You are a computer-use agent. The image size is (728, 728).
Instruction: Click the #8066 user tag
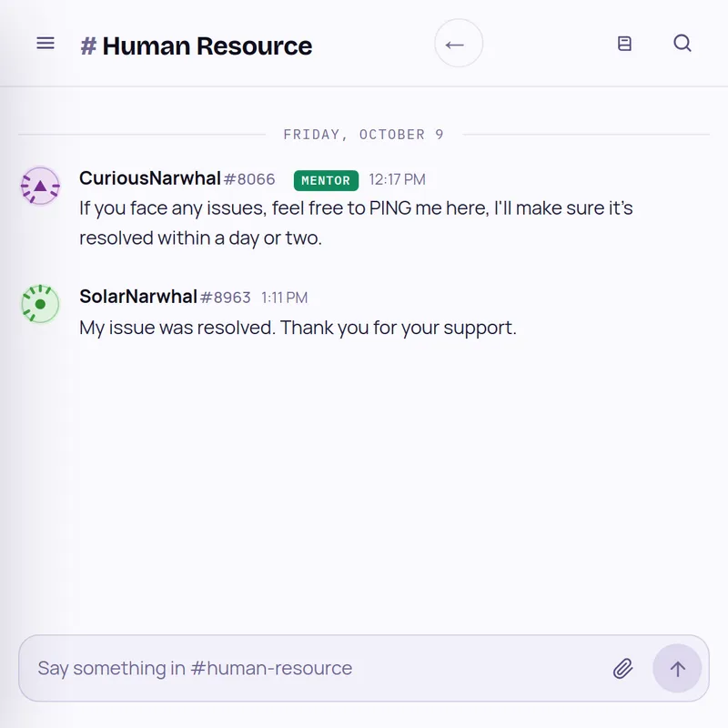249,179
